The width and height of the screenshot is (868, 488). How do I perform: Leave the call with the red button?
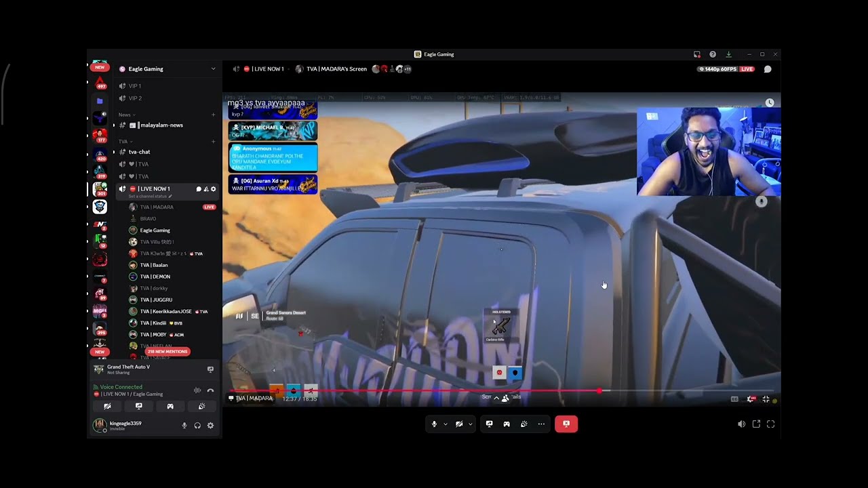[566, 424]
